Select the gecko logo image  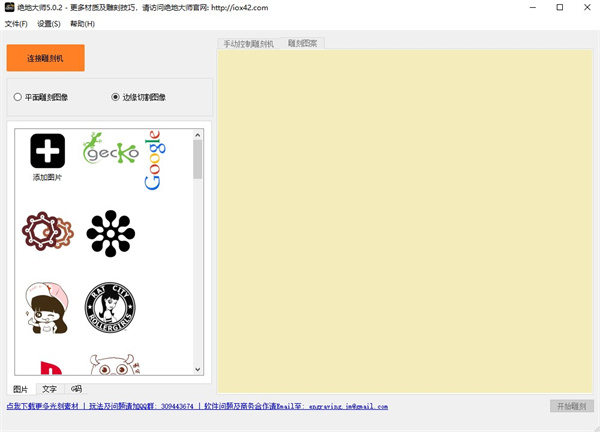[111, 148]
